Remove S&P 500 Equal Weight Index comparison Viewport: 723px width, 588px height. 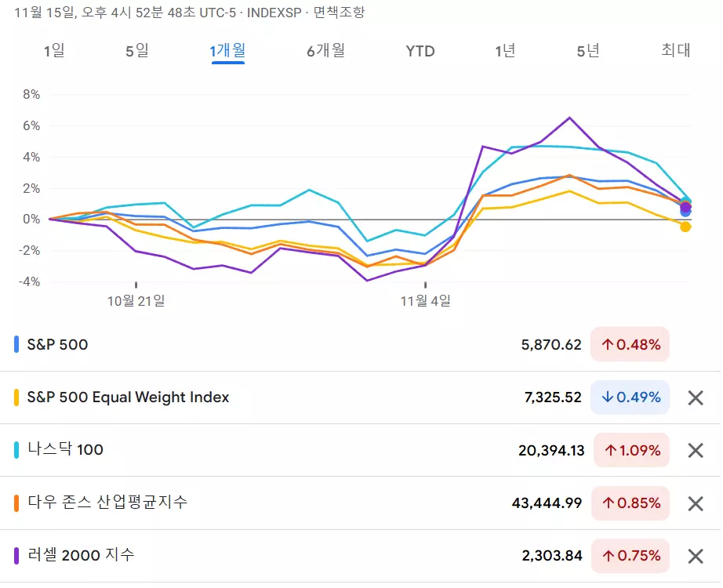(x=696, y=397)
